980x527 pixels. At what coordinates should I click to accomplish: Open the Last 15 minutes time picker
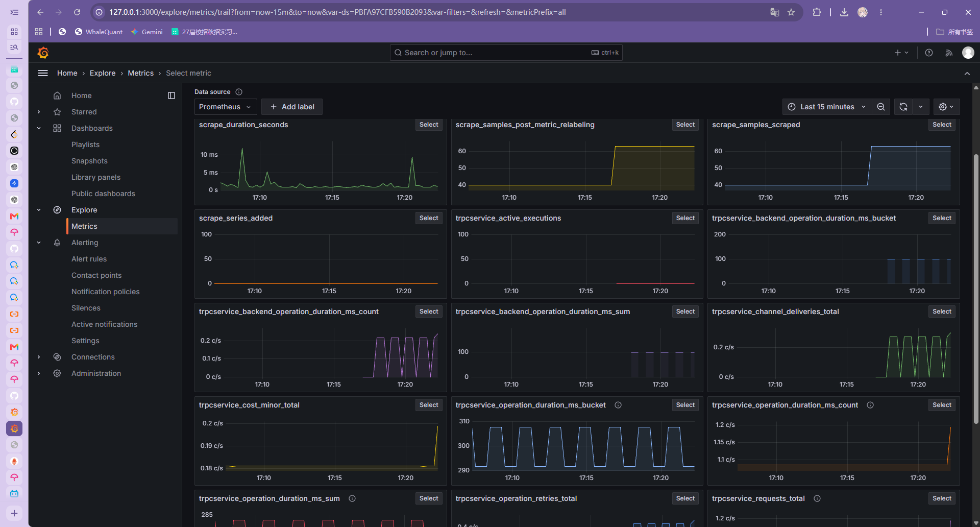coord(826,107)
